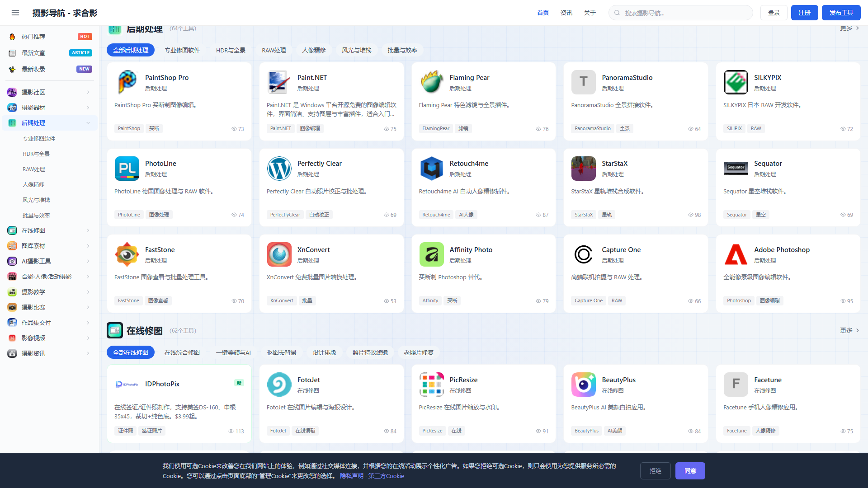Open the 隐私声明 link

[x=352, y=476]
